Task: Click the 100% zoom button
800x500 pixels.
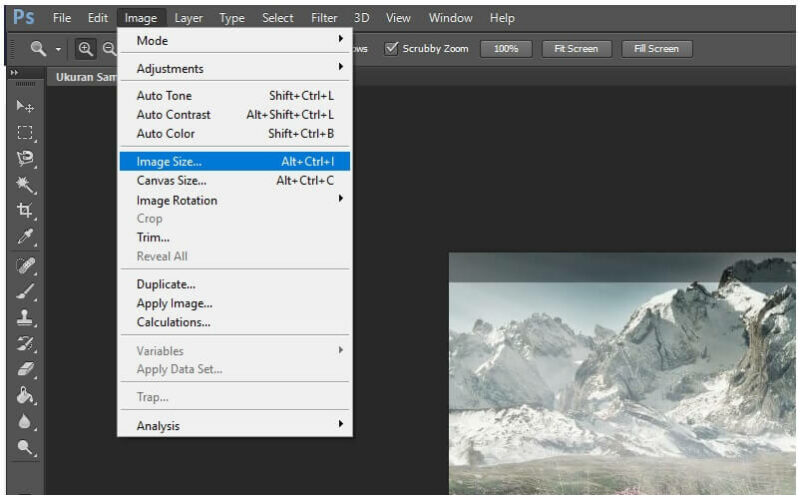Action: point(506,49)
